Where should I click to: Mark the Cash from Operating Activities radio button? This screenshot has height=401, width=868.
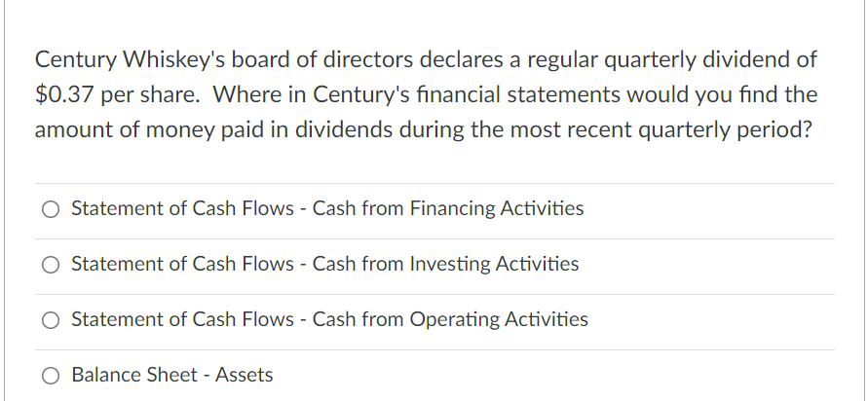point(51,320)
